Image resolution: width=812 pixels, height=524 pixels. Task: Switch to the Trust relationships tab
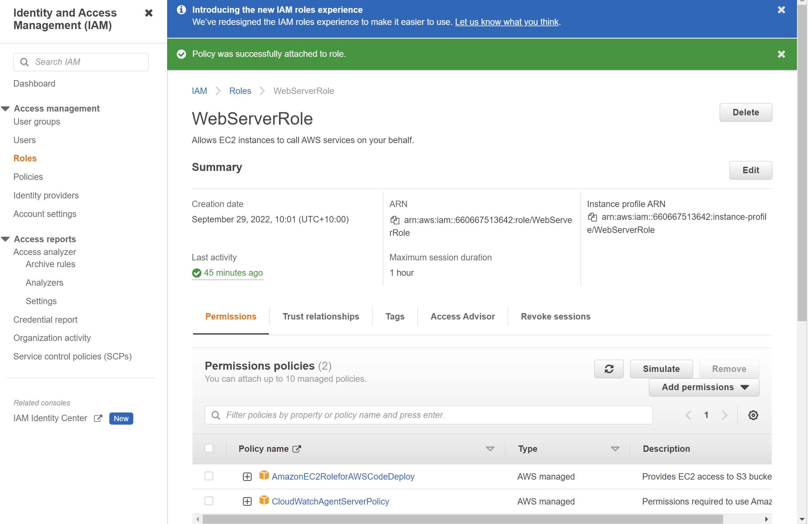[321, 316]
